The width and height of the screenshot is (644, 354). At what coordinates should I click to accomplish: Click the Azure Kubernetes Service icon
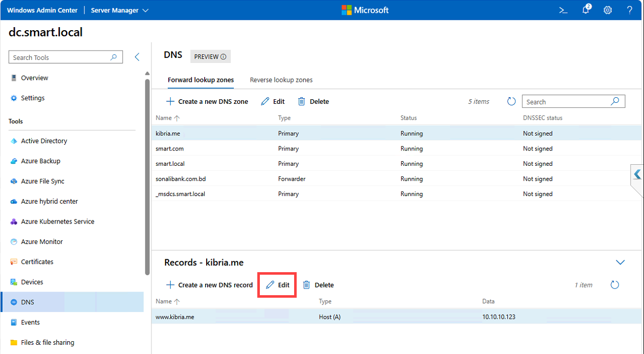(x=14, y=222)
